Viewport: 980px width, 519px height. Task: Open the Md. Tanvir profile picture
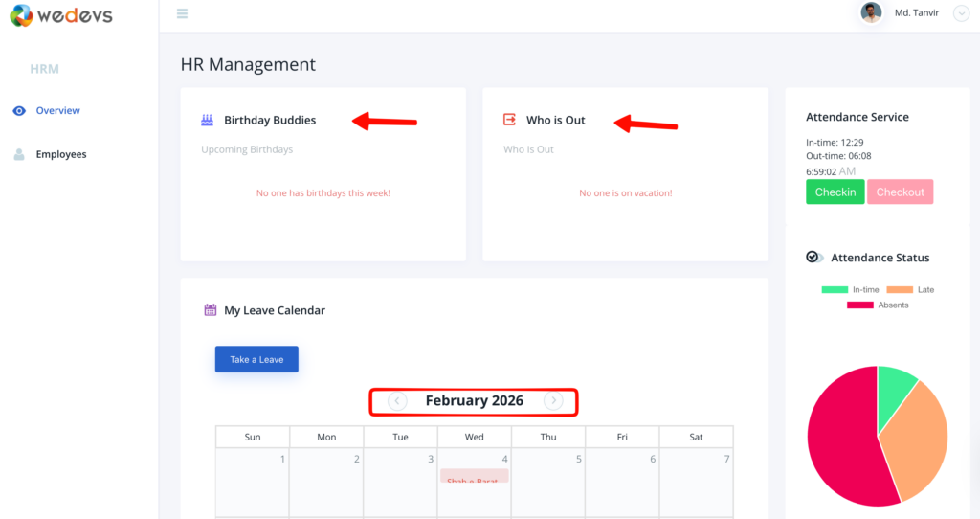click(871, 12)
